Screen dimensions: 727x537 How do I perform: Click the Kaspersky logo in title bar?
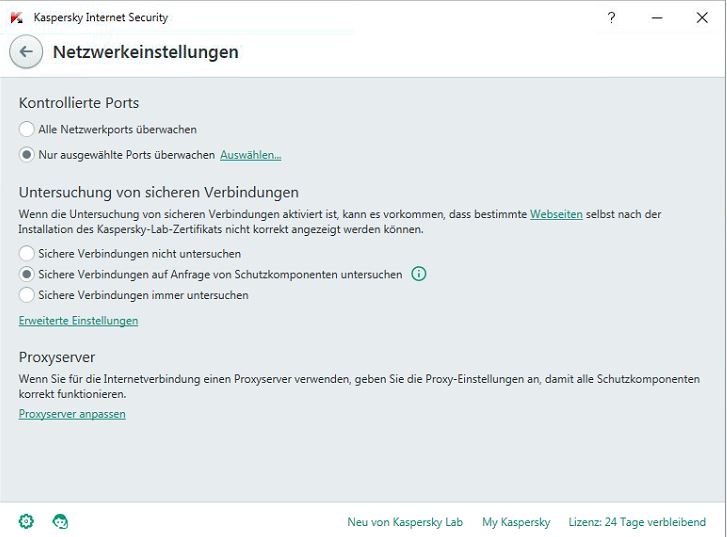[x=17, y=18]
